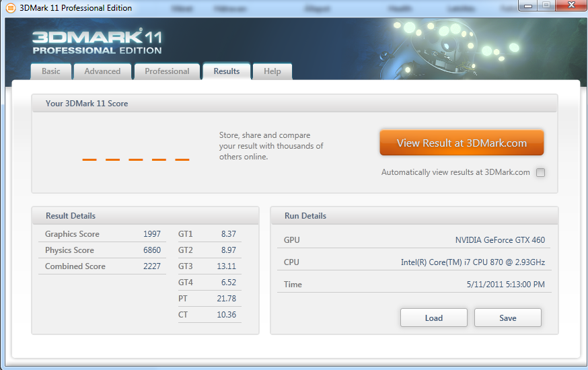
Task: Click the 3DMark app icon in title bar
Action: coord(10,7)
